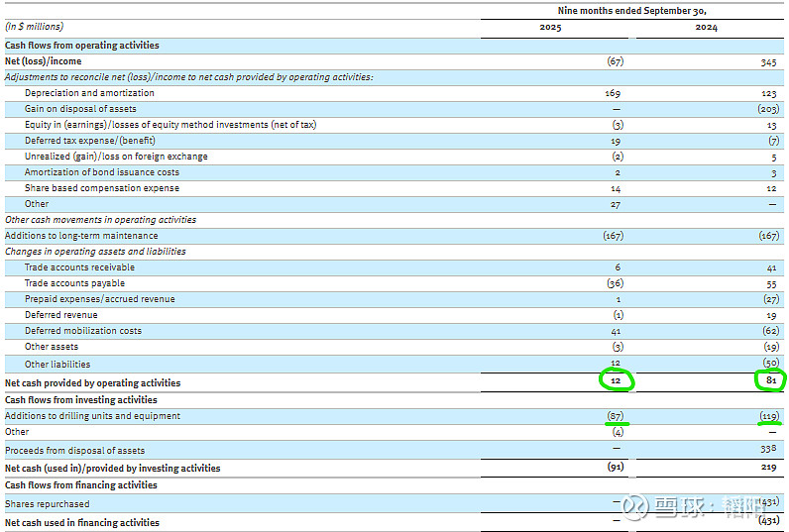Click 2025 share based compensation value 14
789x532 pixels.
point(616,189)
